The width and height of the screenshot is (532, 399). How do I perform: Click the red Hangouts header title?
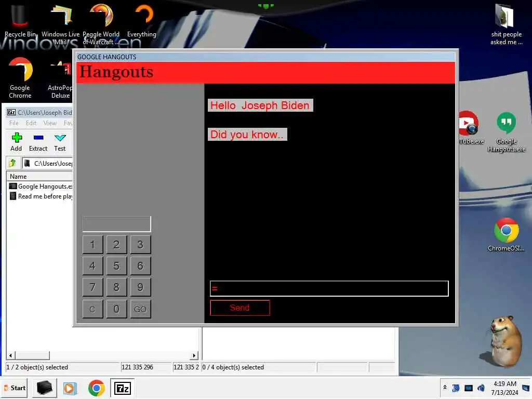click(x=116, y=72)
